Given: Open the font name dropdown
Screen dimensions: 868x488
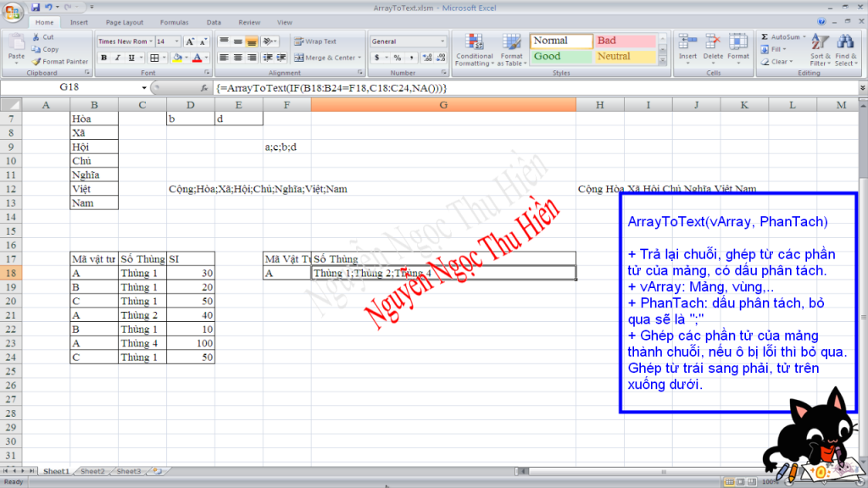Looking at the screenshot, I should click(x=152, y=42).
